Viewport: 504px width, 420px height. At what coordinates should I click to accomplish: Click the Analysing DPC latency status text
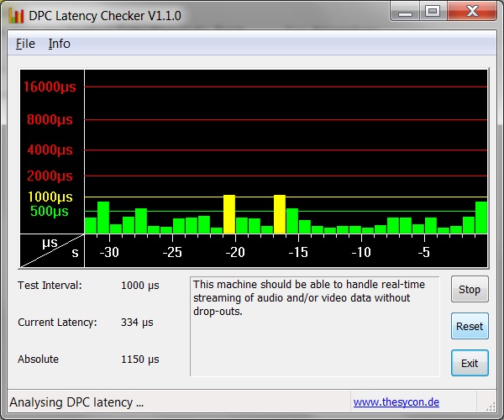pyautogui.click(x=76, y=402)
